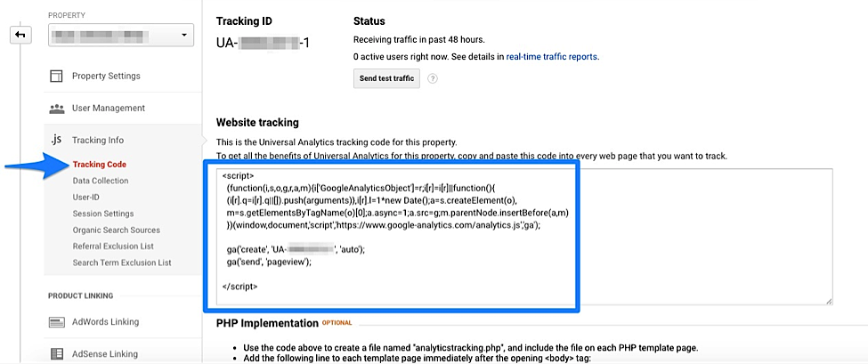Click the code box resize handle

829,302
